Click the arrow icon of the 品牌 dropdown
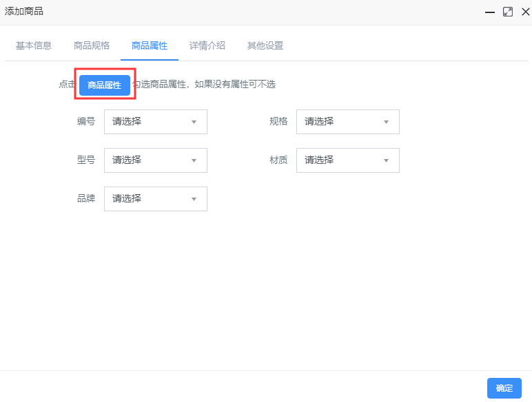The image size is (532, 402). coord(194,200)
